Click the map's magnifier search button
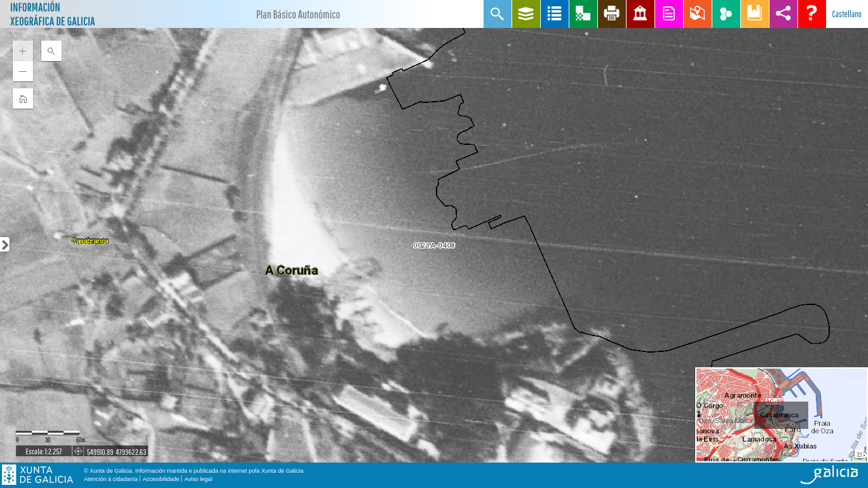The height and width of the screenshot is (488, 868). pos(51,51)
